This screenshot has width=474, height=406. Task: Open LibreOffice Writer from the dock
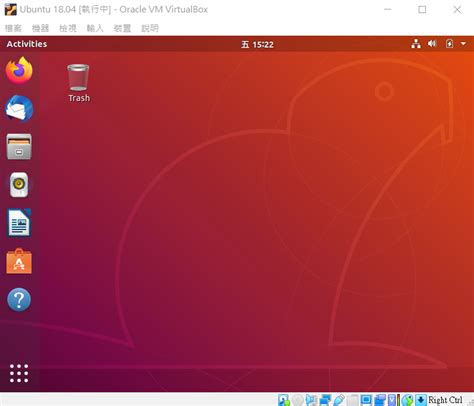[19, 223]
